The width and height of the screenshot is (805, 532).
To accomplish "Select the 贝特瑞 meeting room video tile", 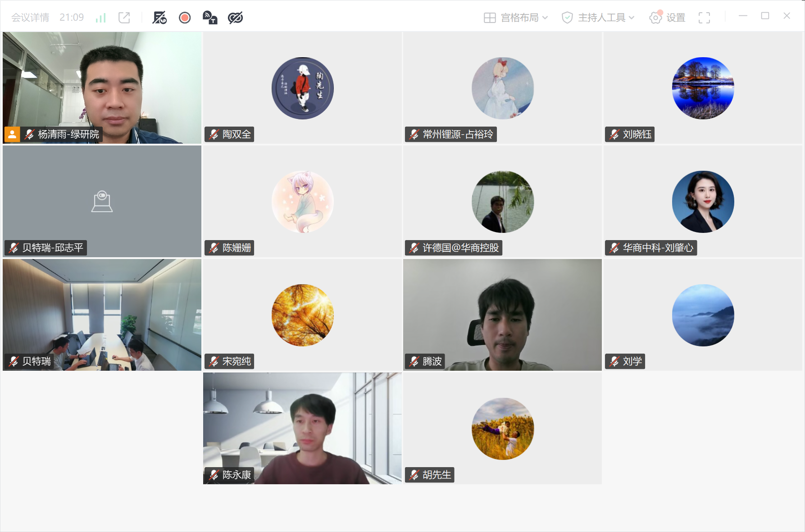I will (102, 315).
